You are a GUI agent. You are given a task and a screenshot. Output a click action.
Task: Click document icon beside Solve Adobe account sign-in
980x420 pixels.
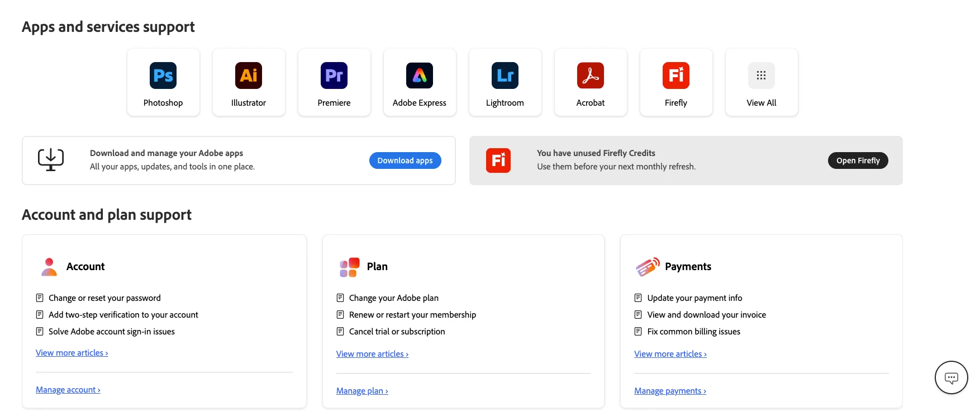[40, 332]
